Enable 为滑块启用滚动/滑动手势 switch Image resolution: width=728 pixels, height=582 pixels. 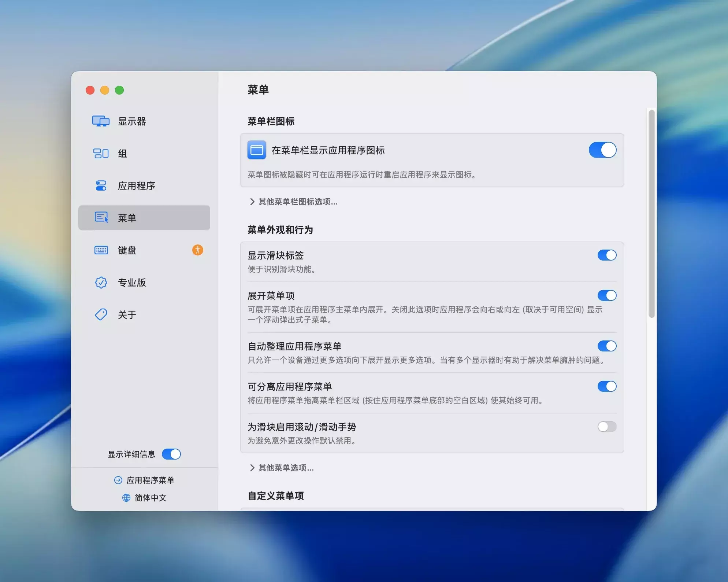pyautogui.click(x=606, y=427)
